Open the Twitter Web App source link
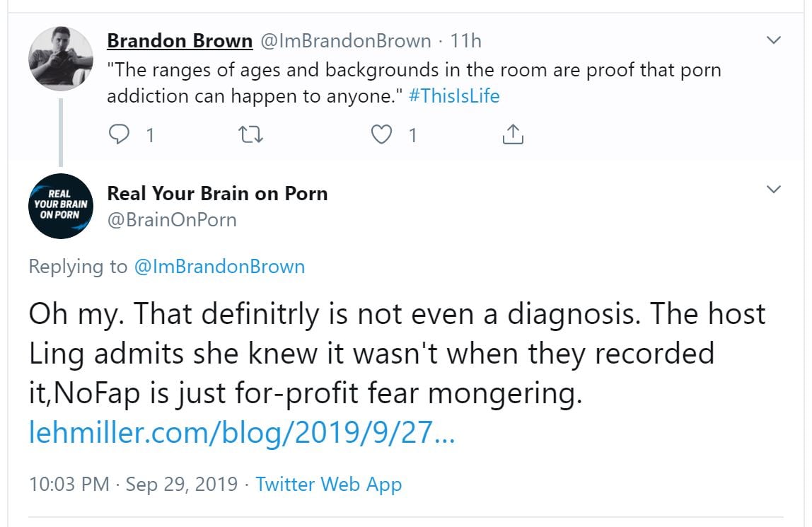Screen dimensions: 812x527 click(x=328, y=485)
